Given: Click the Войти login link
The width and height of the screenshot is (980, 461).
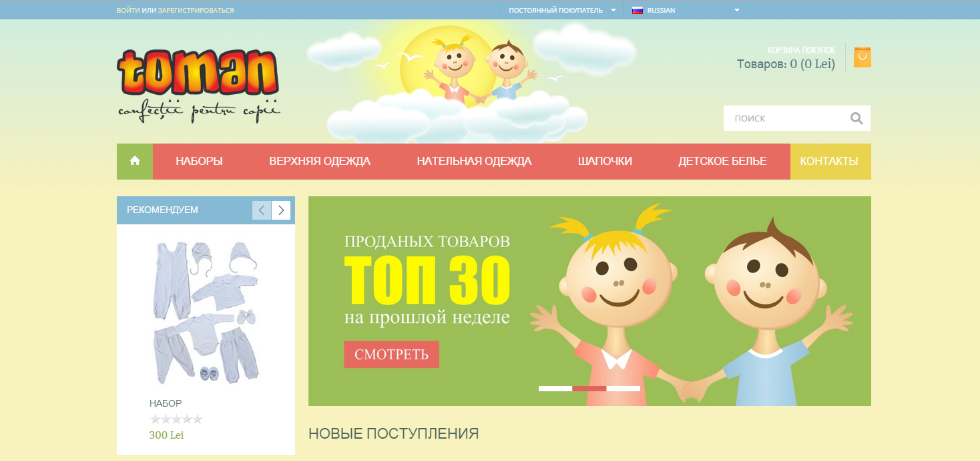Looking at the screenshot, I should pyautogui.click(x=128, y=10).
